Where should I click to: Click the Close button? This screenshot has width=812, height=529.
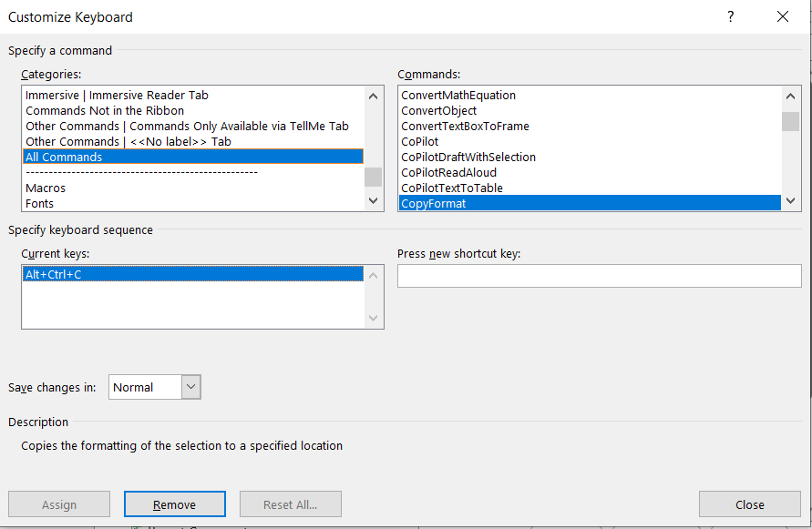coord(749,504)
